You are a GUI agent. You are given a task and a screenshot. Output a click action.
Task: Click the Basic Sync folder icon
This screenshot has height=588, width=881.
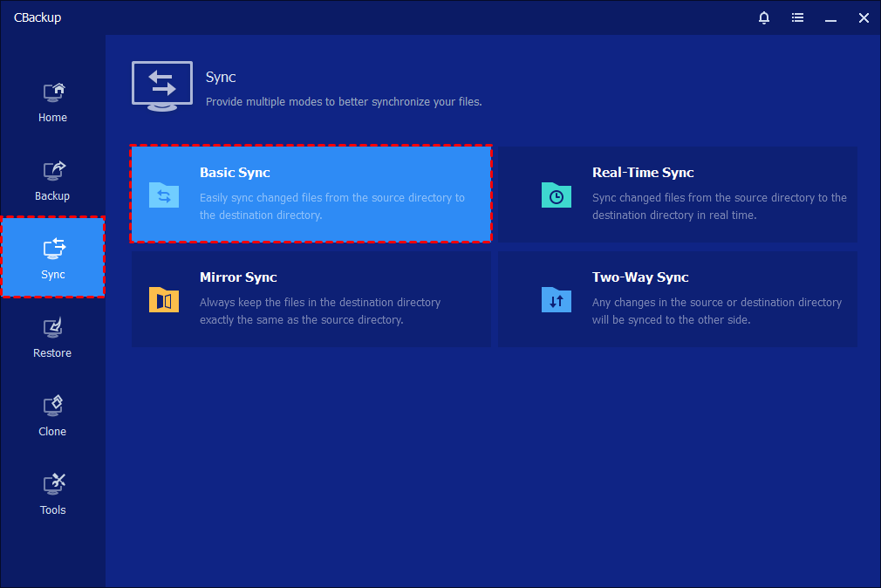coord(163,195)
